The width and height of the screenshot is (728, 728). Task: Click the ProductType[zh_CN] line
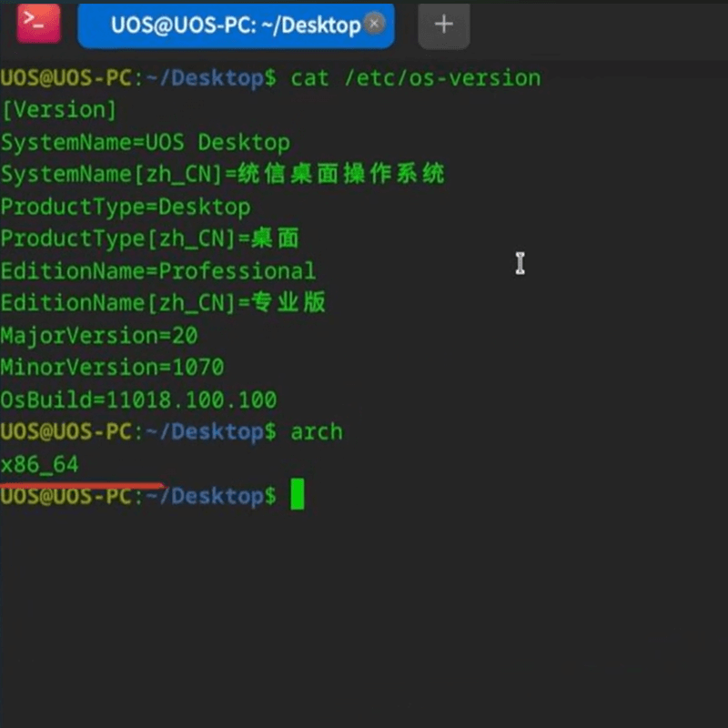[150, 239]
